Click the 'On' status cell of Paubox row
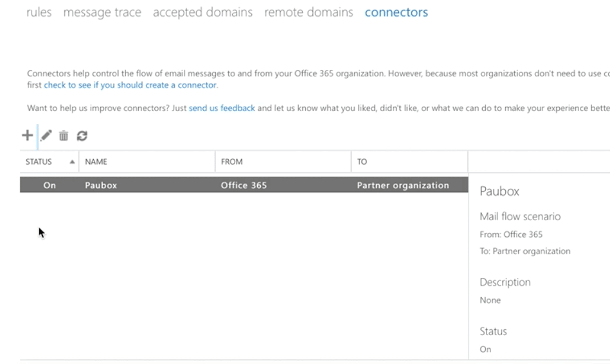The height and width of the screenshot is (364, 610). [x=49, y=186]
